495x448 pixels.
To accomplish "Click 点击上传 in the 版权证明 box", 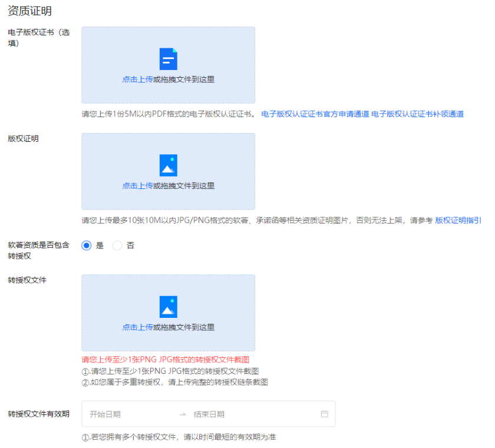I will pyautogui.click(x=137, y=186).
